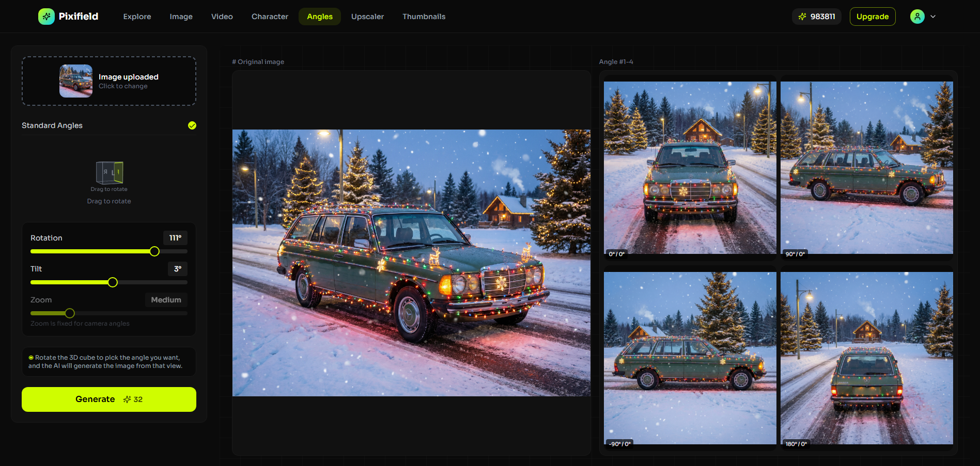Select the active Angles tab
Viewport: 980px width, 466px height.
319,16
